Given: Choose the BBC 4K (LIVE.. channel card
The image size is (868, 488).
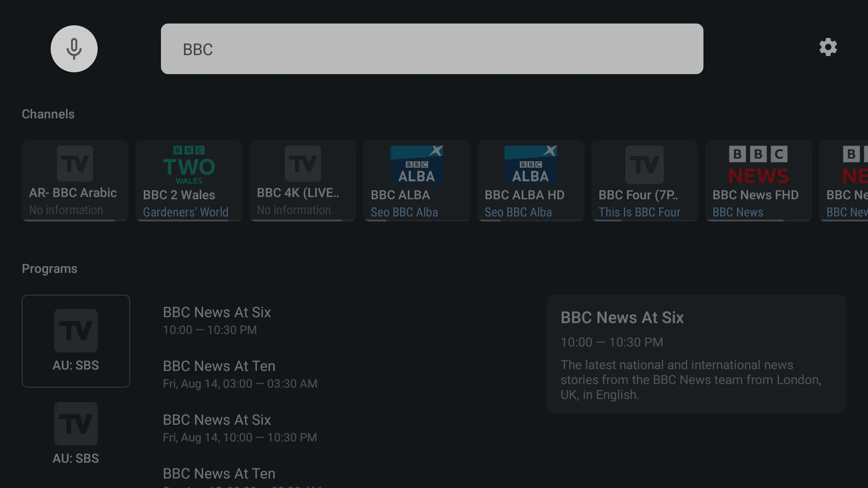Looking at the screenshot, I should point(303,181).
